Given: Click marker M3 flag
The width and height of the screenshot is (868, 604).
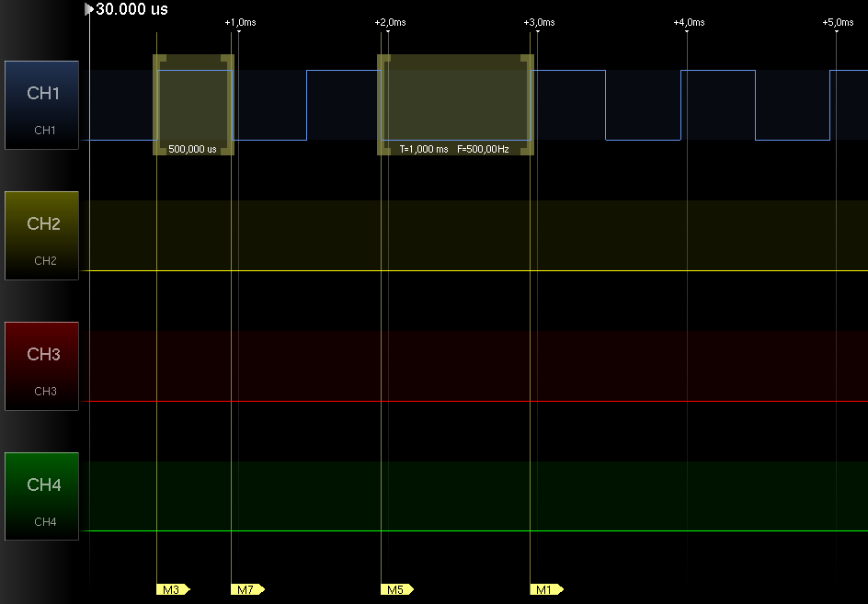Looking at the screenshot, I should coord(173,589).
